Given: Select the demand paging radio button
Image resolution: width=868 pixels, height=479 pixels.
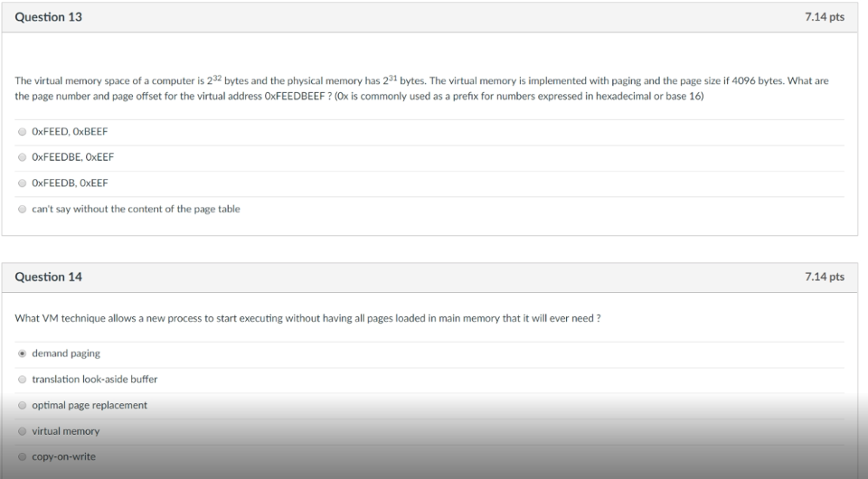Looking at the screenshot, I should pos(22,353).
